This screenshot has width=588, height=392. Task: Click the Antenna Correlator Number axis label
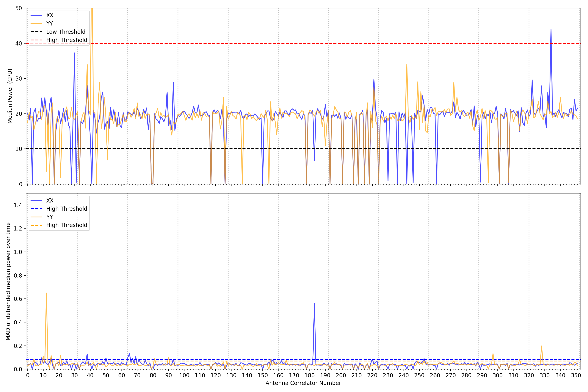point(303,383)
